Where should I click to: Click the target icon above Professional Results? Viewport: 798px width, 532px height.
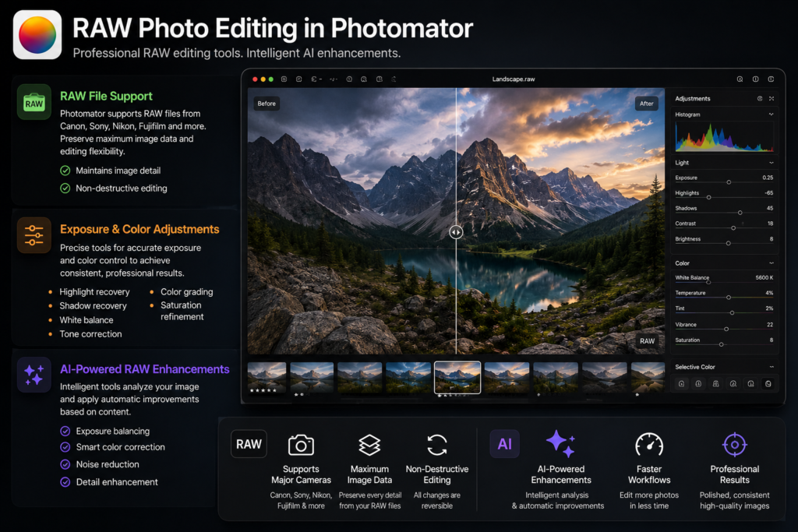tap(734, 445)
